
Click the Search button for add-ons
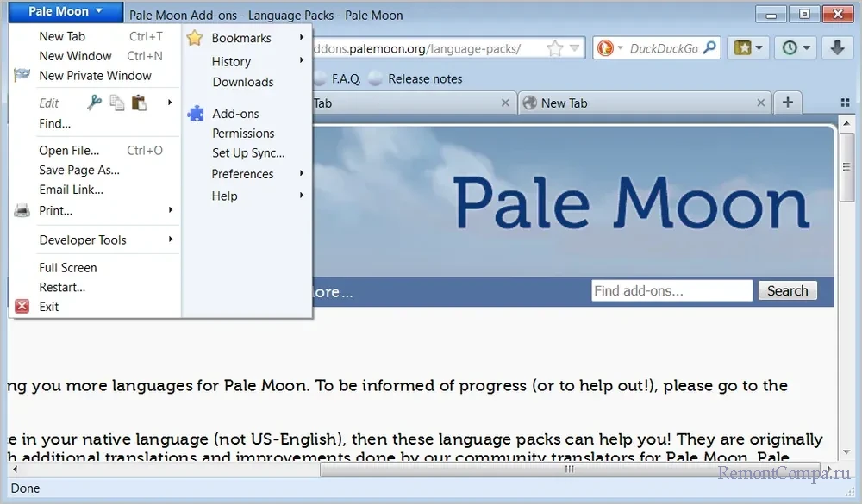coord(788,290)
